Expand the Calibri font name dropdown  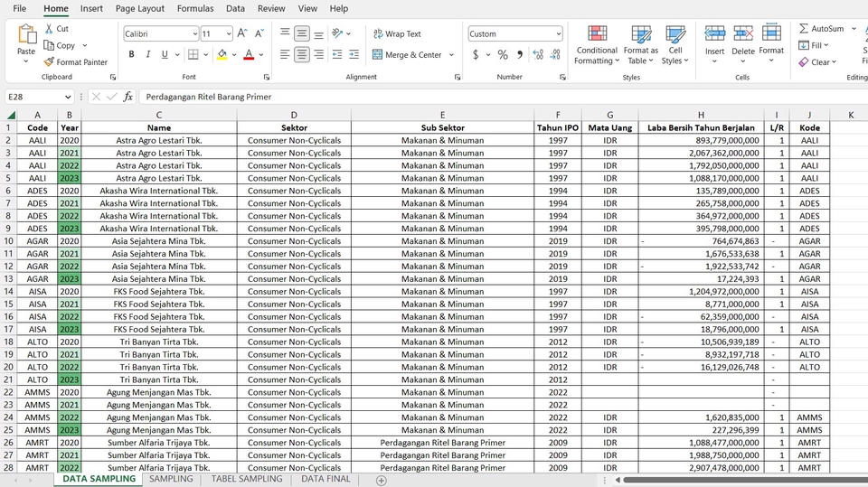coord(195,33)
